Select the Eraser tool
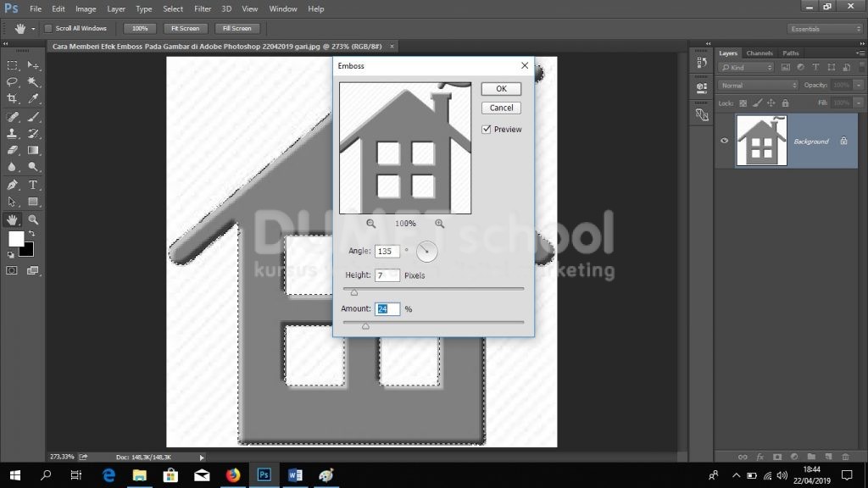This screenshot has width=868, height=488. (12, 150)
